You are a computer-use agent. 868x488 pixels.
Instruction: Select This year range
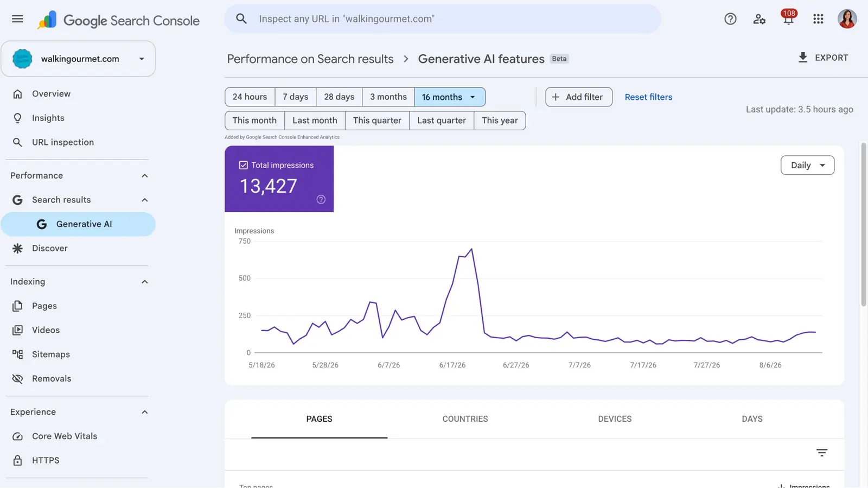coord(500,121)
